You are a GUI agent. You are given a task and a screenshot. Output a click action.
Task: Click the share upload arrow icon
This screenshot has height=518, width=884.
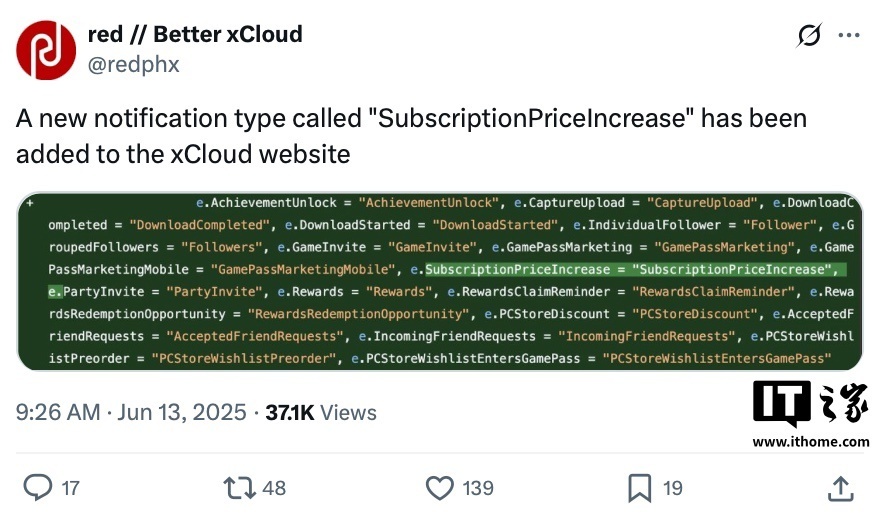tap(841, 487)
